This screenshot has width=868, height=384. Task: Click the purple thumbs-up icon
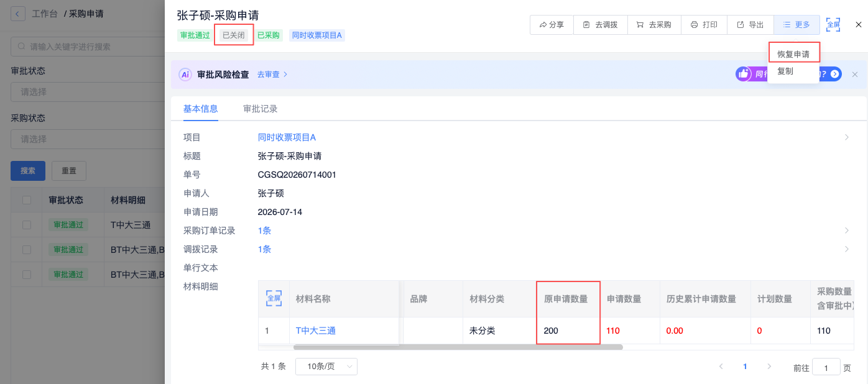(744, 74)
